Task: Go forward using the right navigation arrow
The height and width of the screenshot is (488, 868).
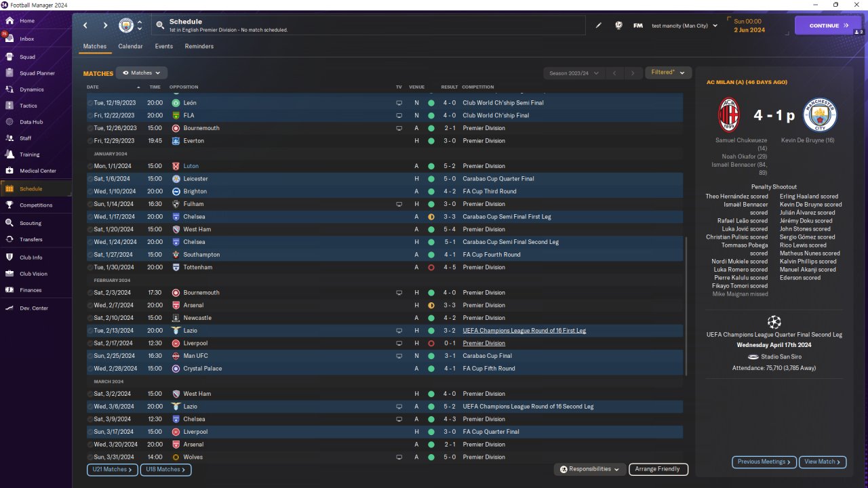Action: pyautogui.click(x=105, y=26)
